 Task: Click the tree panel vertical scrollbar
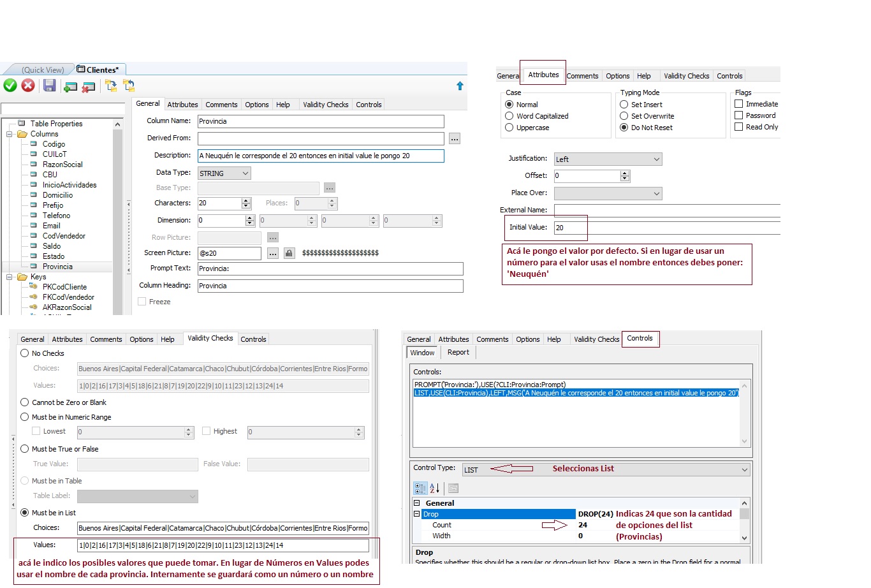pos(117,217)
